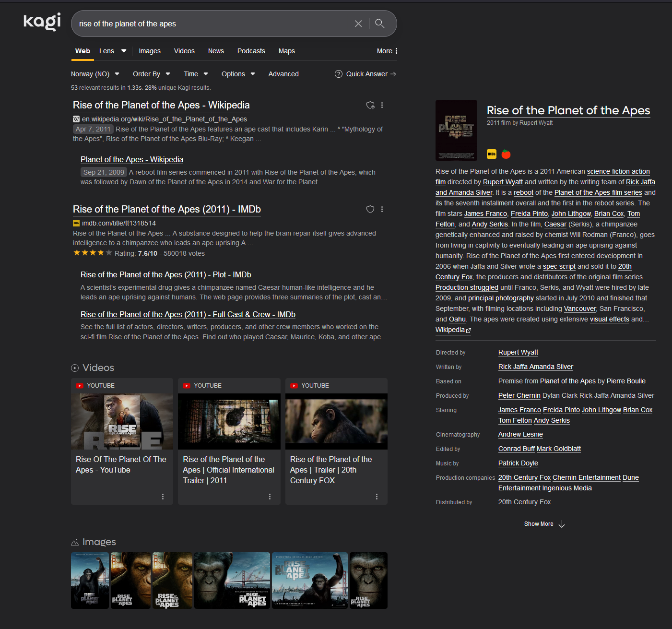Click the Conrad Buff editor link
The width and height of the screenshot is (672, 629).
coord(517,449)
